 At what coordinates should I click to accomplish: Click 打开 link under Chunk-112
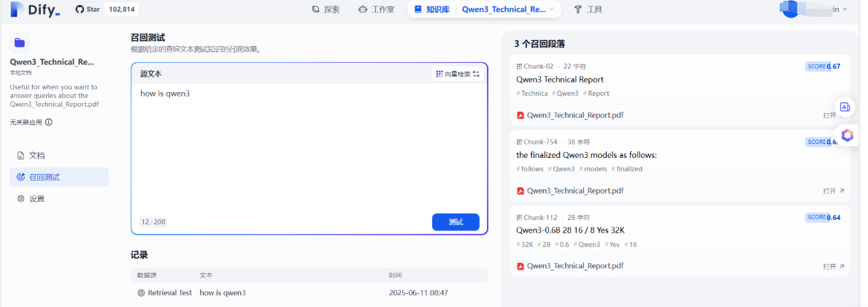click(x=834, y=267)
